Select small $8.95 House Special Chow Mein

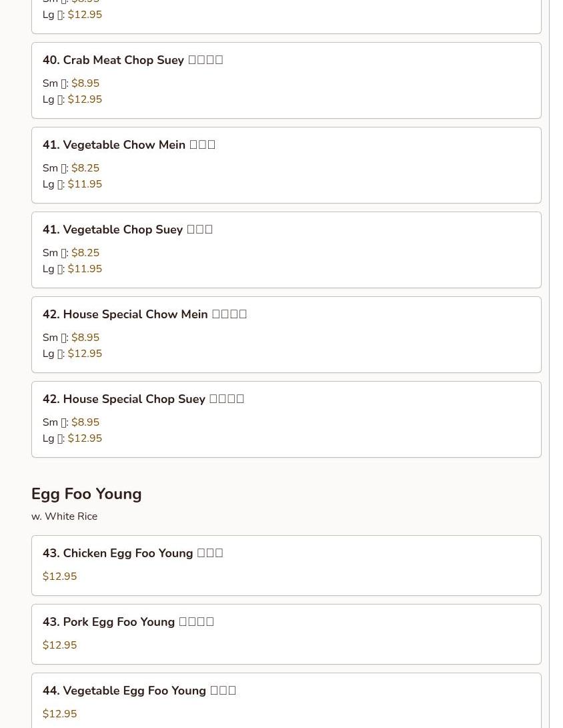(85, 338)
